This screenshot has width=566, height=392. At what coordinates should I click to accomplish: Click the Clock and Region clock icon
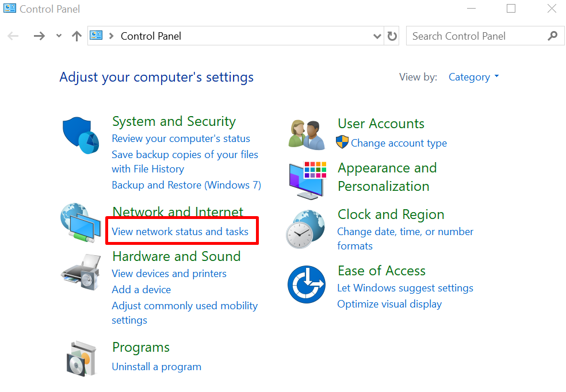click(x=306, y=228)
